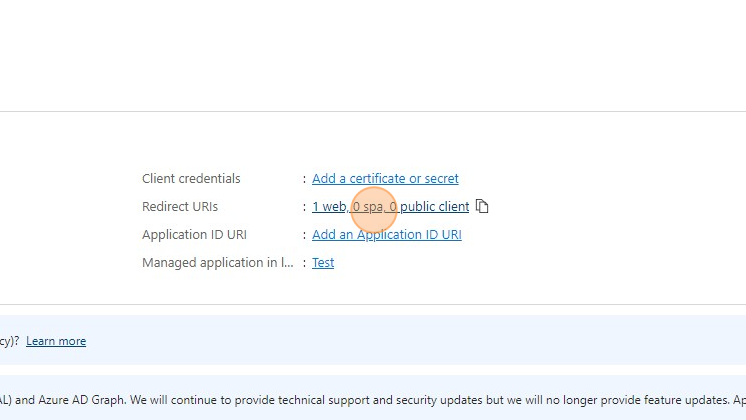
Task: Click the blue info banner beside Learn more
Action: [400, 340]
